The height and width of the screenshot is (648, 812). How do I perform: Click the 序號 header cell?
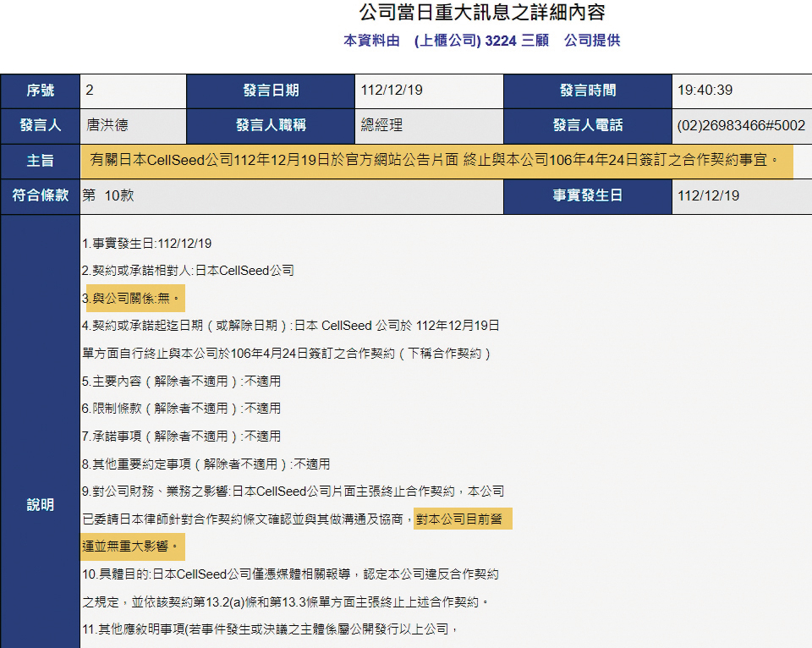click(x=41, y=91)
